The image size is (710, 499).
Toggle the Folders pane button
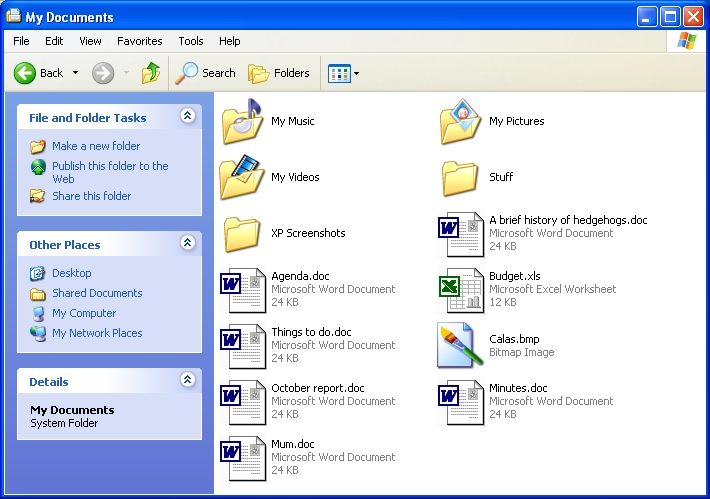pos(278,73)
